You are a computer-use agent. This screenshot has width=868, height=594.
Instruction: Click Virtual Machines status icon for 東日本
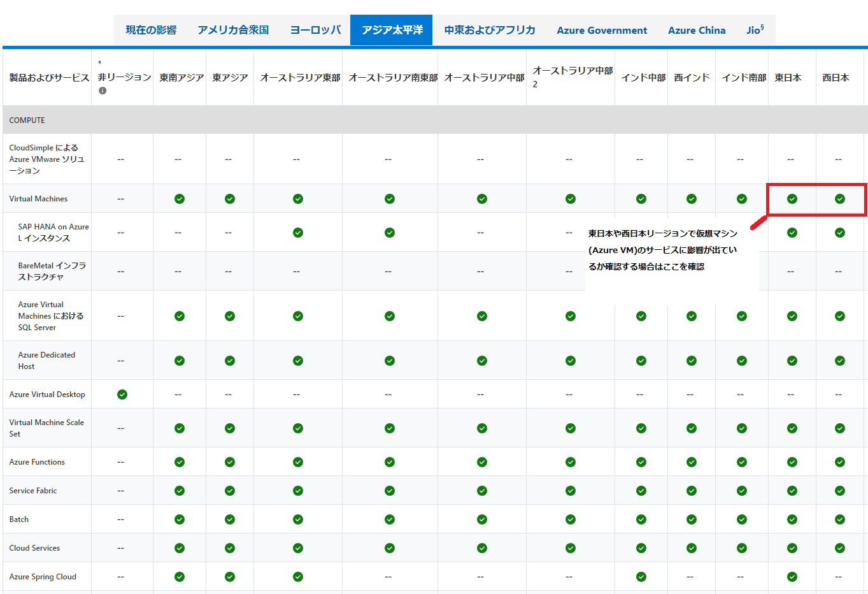[x=792, y=199]
